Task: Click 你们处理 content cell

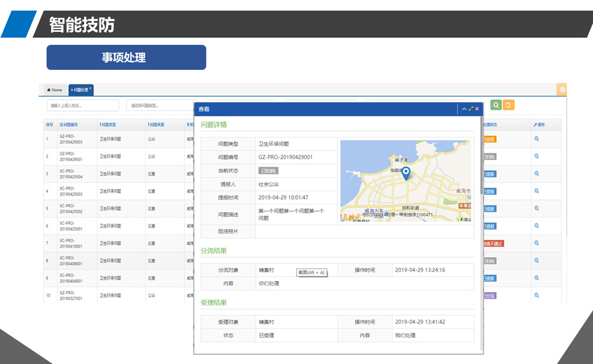Action: coord(269,283)
